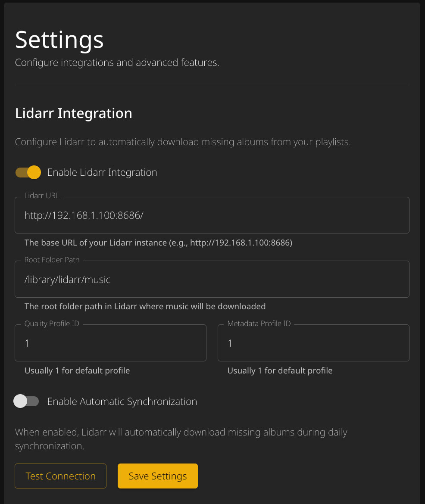
Task: Click the Quality Profile ID field
Action: [x=110, y=343]
